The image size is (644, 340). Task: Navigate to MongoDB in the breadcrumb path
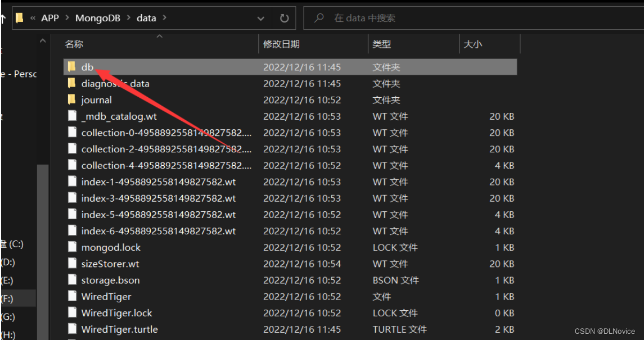point(98,17)
